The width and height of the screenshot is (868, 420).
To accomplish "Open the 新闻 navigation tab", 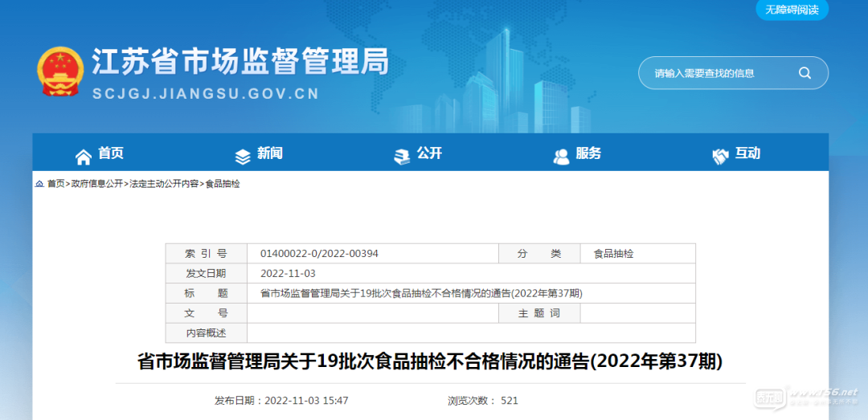I will (270, 153).
